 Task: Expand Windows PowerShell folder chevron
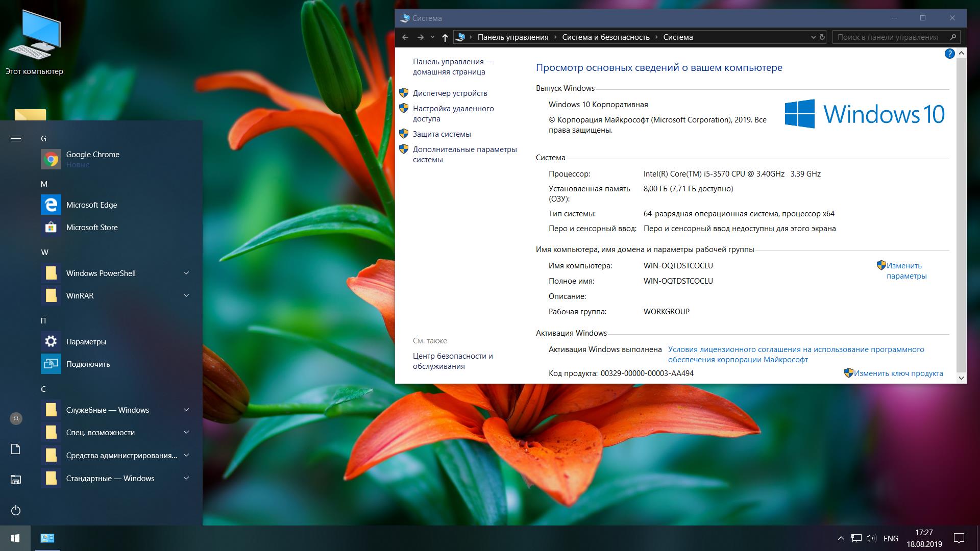point(186,273)
